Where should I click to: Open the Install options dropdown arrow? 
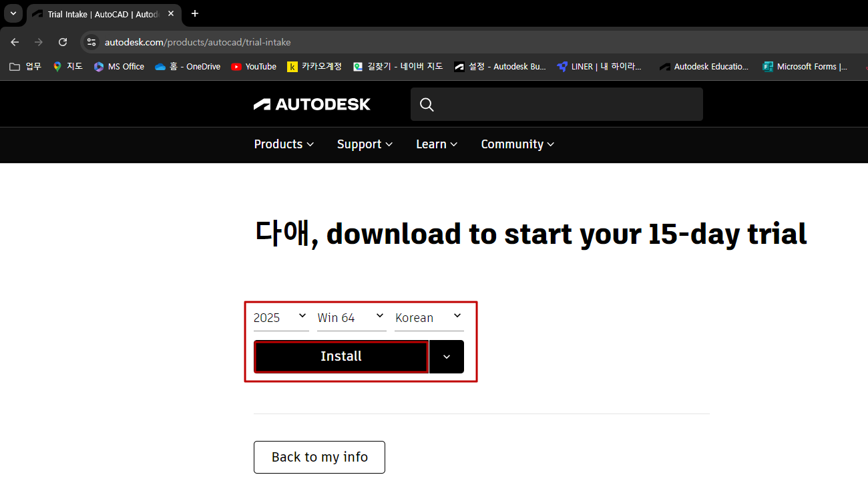click(447, 356)
